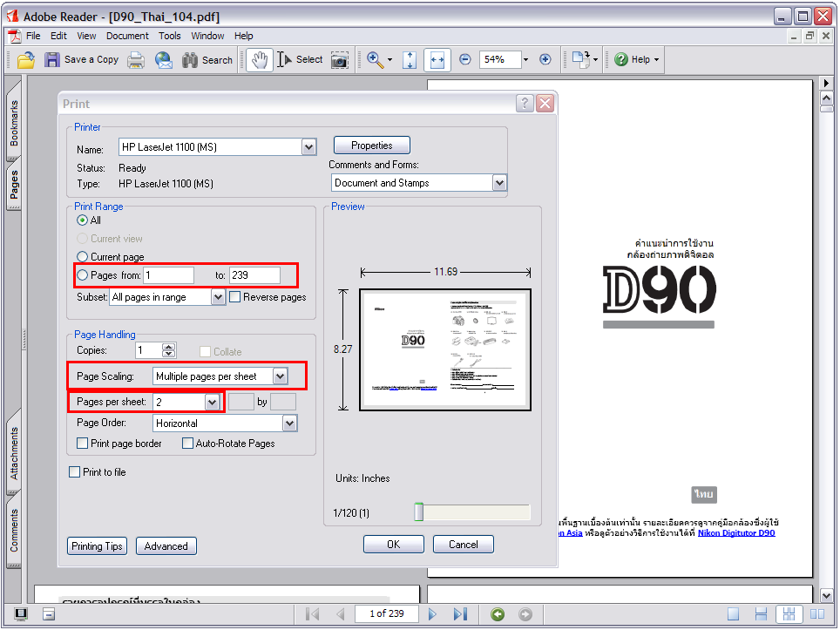Viewport: 840px width, 630px height.
Task: Open the View menu
Action: tap(86, 36)
